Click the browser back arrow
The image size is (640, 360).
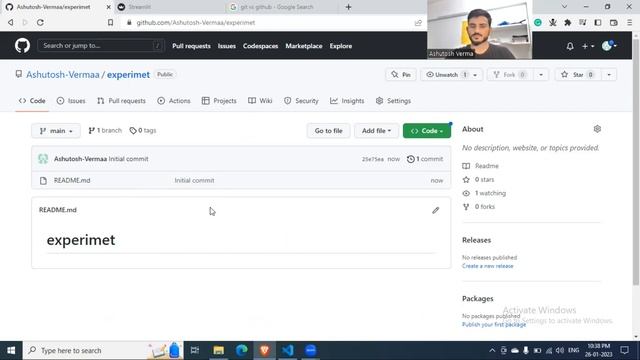click(11, 22)
